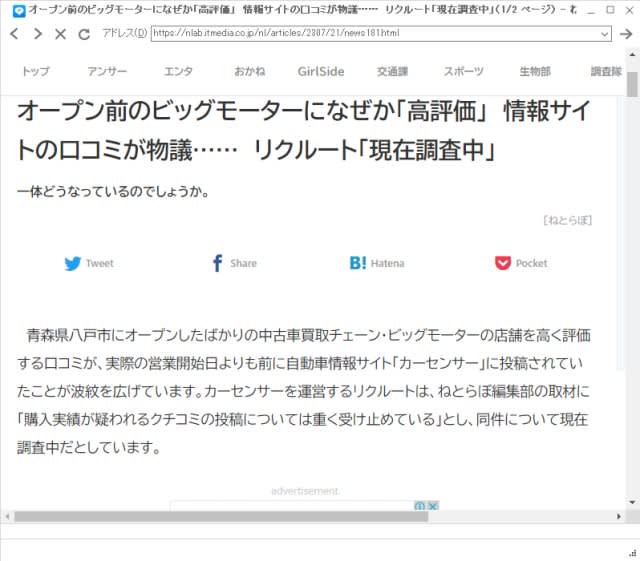Click the Pocket icon

[502, 263]
